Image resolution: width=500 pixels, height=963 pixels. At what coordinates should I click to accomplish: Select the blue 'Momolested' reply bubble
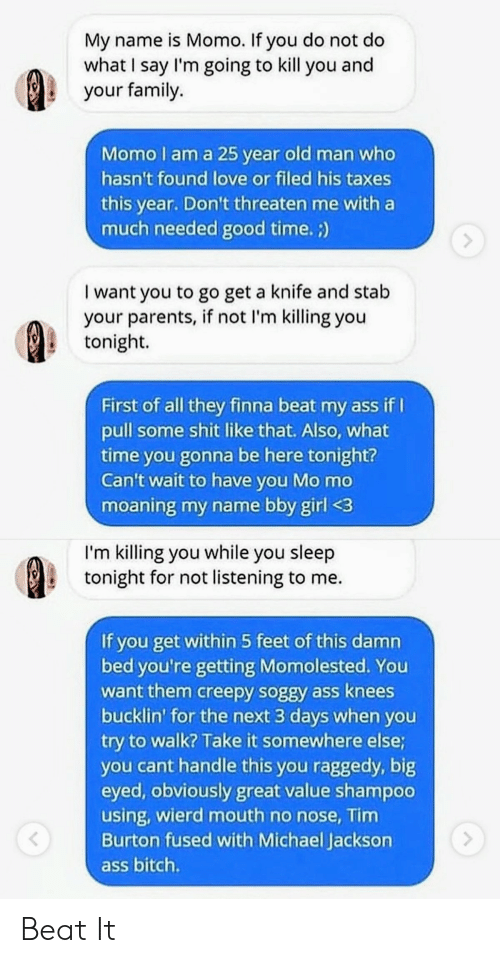tap(260, 751)
